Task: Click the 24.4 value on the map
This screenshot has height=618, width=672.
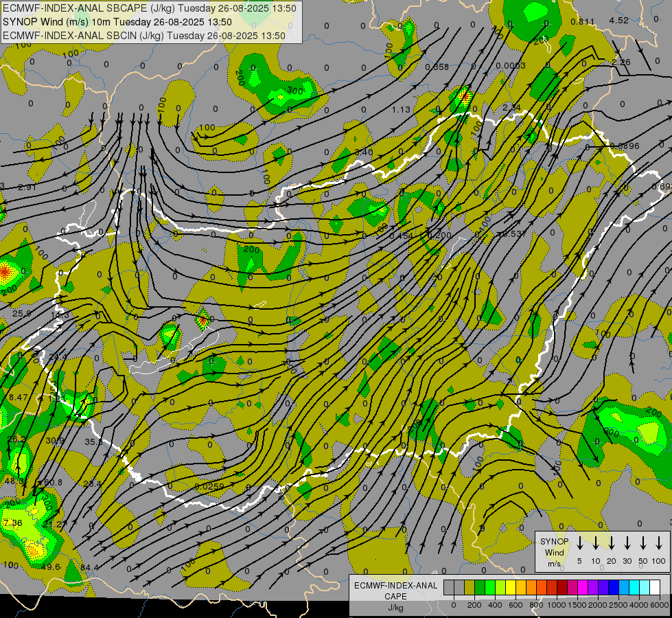Action: 58,357
